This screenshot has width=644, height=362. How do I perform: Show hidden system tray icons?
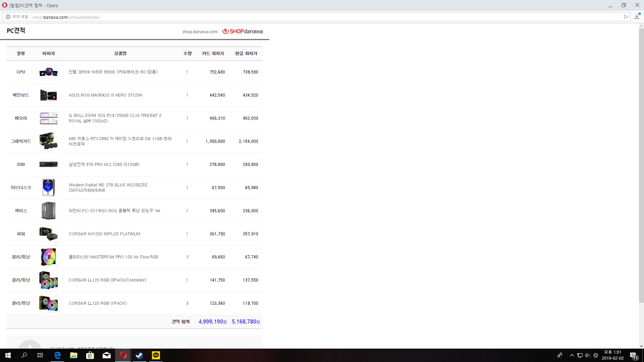572,356
